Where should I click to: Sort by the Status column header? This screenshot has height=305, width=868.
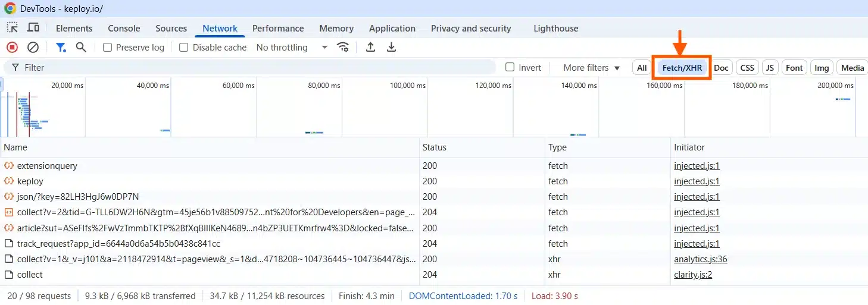click(x=482, y=147)
